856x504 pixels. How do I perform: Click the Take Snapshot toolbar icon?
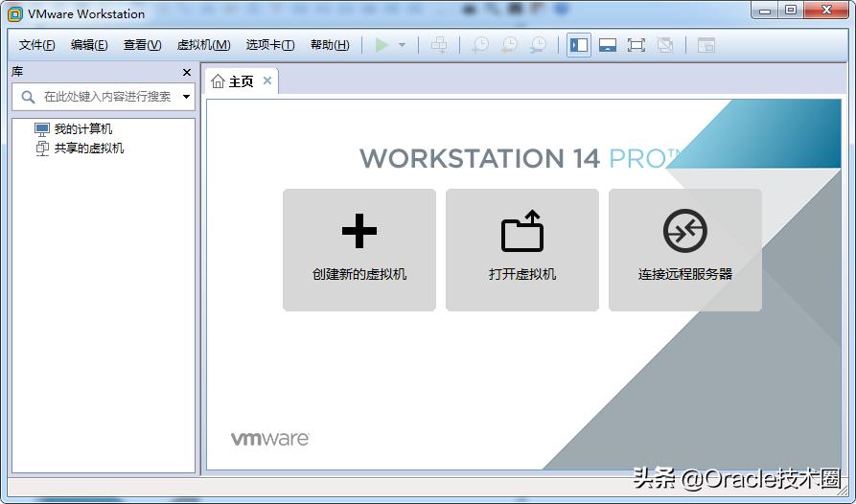click(x=480, y=45)
